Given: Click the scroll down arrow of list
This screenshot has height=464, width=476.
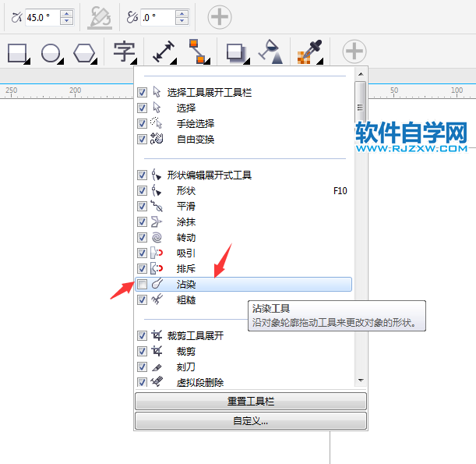Looking at the screenshot, I should pos(361,380).
